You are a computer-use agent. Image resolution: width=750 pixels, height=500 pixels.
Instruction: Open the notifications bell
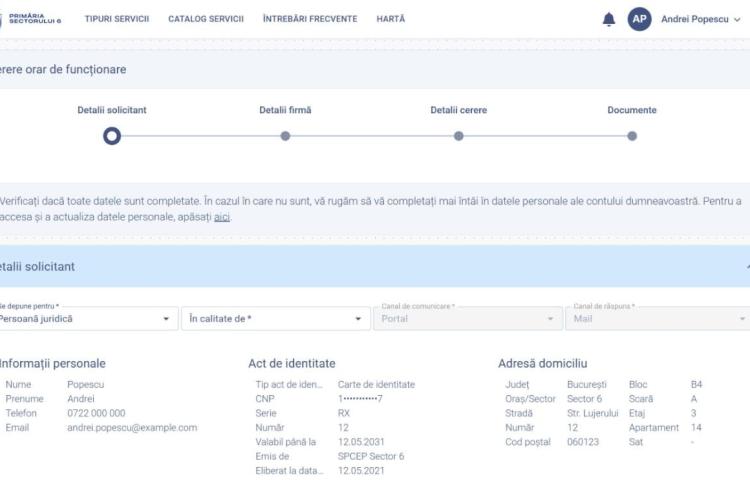point(608,19)
